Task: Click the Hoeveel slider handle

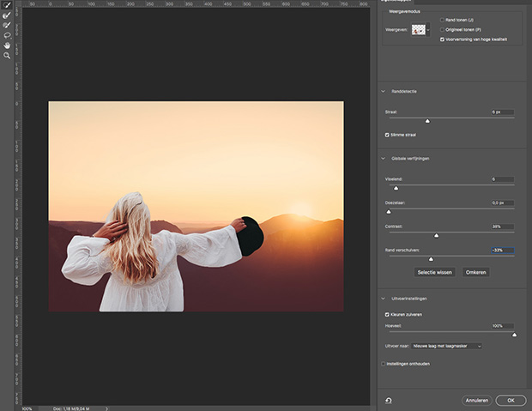Action: pos(514,335)
